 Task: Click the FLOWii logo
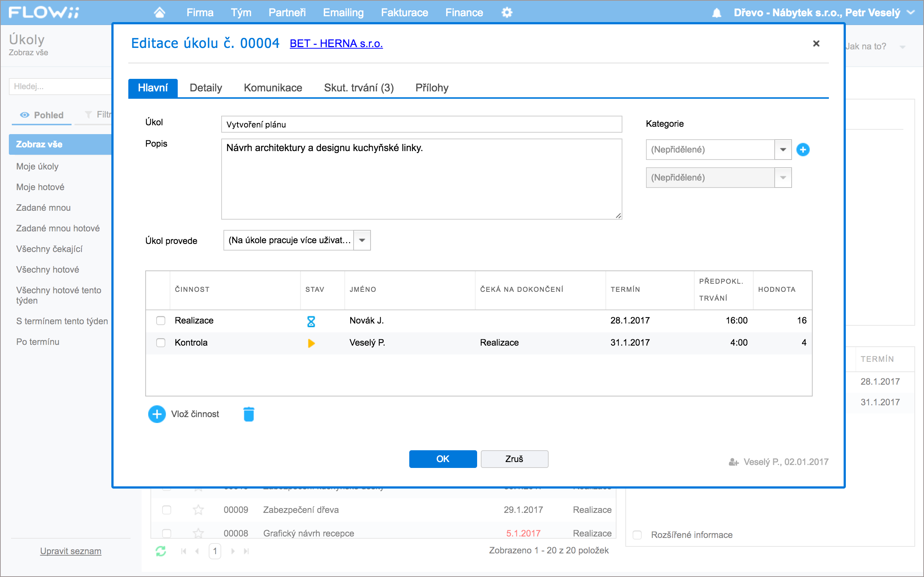[44, 12]
